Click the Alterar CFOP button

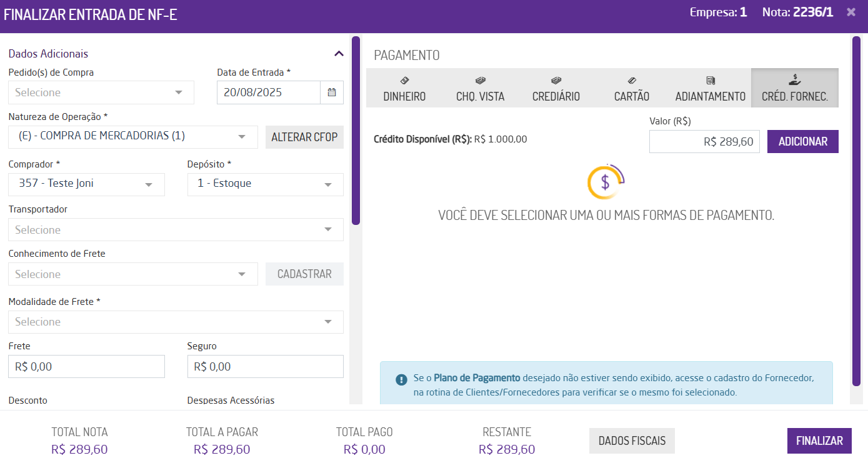304,137
